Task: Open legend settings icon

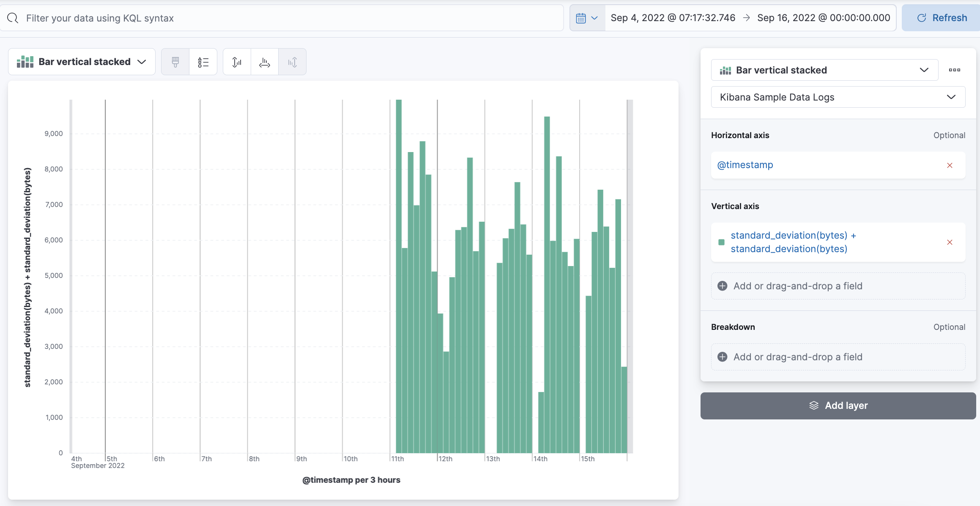Action: tap(203, 62)
